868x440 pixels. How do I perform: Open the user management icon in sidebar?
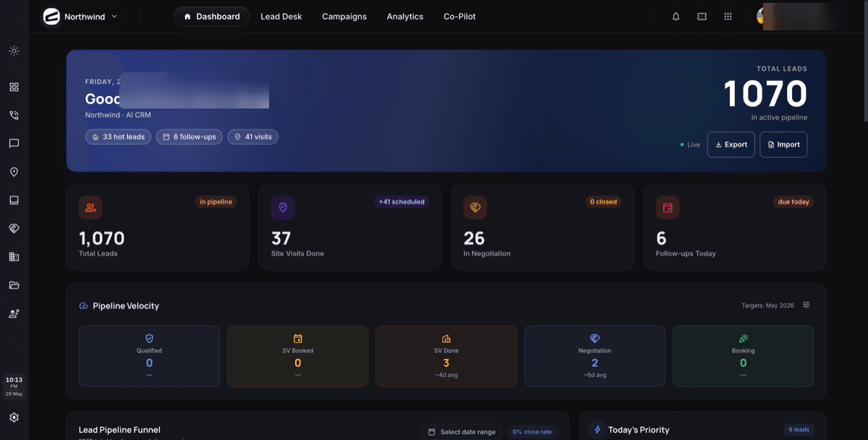[x=14, y=314]
